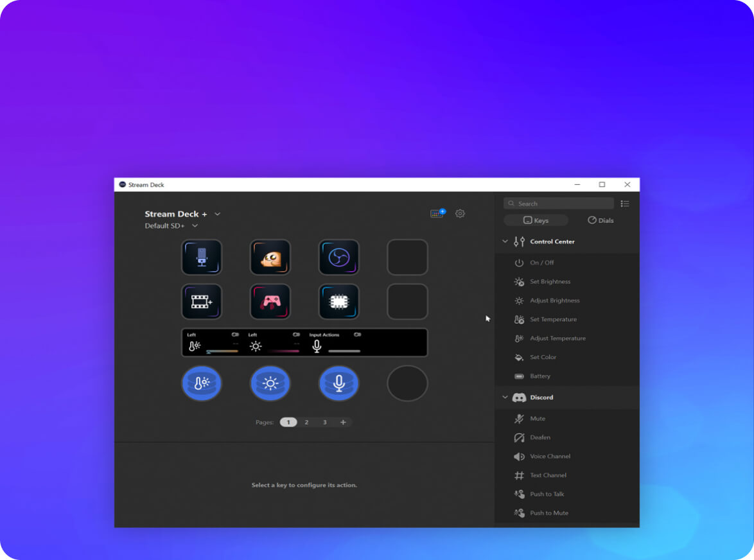Choose the Set Temperature action
Image resolution: width=754 pixels, height=560 pixels.
[567, 319]
